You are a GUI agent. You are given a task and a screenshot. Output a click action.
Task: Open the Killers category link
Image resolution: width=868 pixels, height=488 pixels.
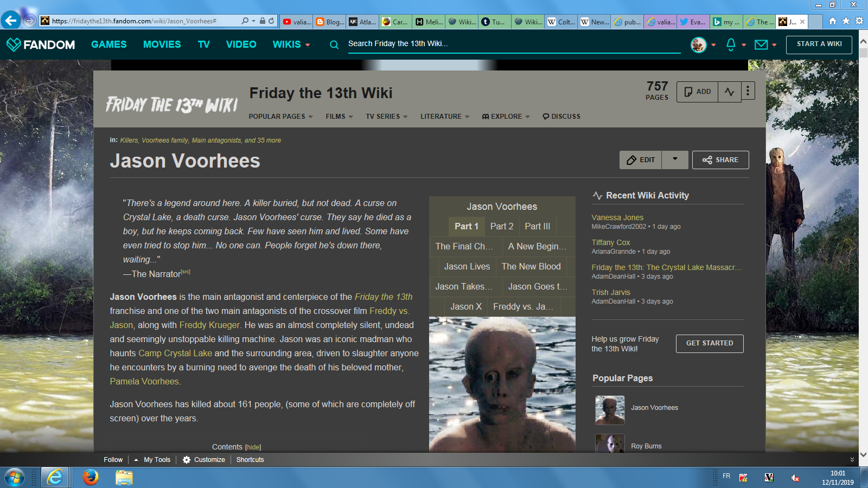[x=129, y=140]
